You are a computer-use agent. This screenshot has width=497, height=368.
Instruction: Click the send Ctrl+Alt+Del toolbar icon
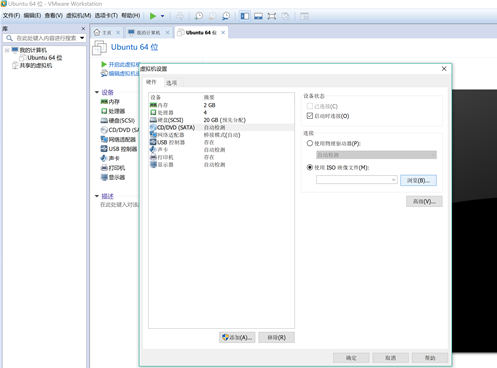click(x=180, y=16)
